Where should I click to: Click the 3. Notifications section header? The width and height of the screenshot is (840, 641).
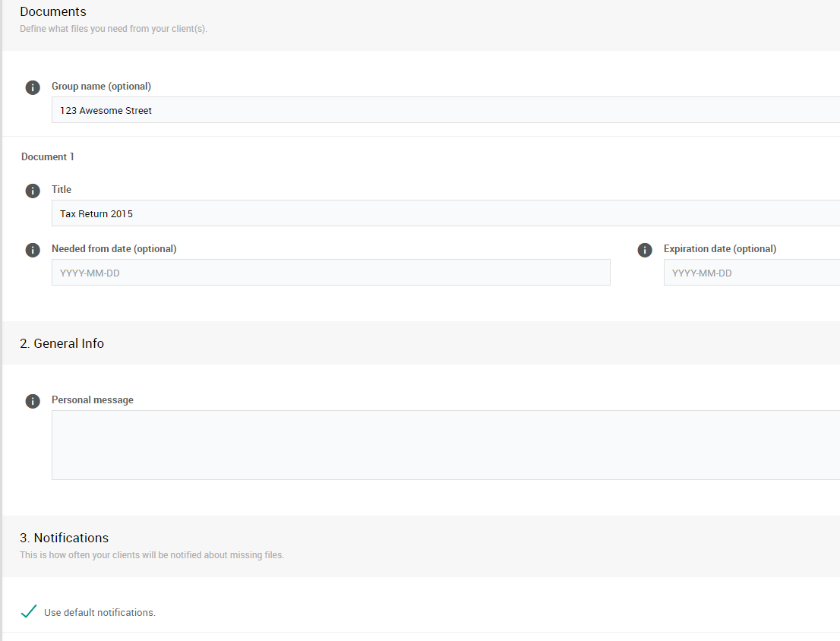[x=65, y=538]
